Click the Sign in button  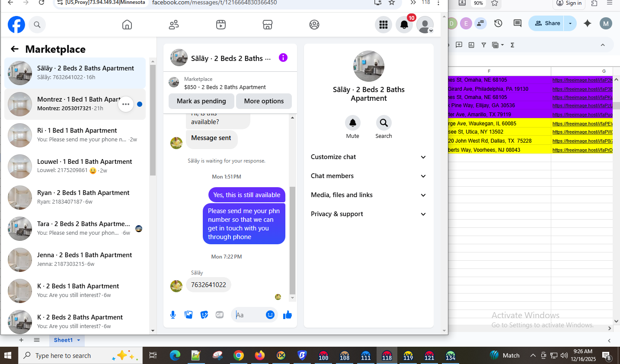coord(569,3)
